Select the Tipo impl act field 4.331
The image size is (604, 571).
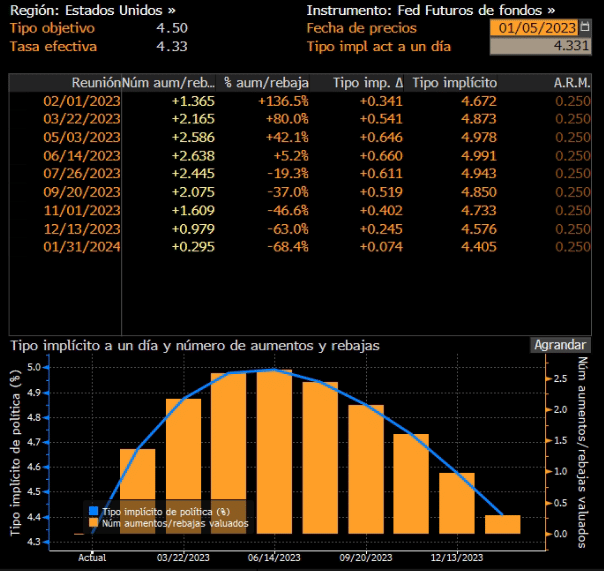coord(540,46)
